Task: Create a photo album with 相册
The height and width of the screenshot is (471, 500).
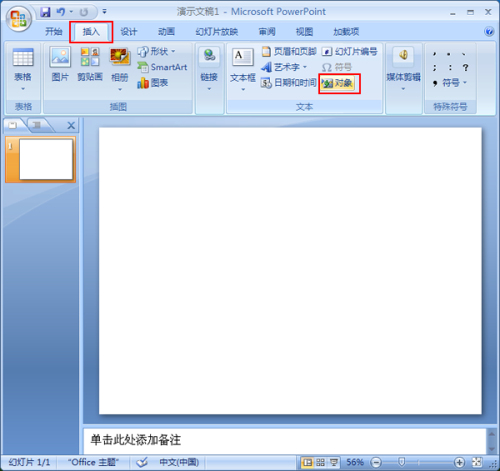Action: tap(120, 64)
